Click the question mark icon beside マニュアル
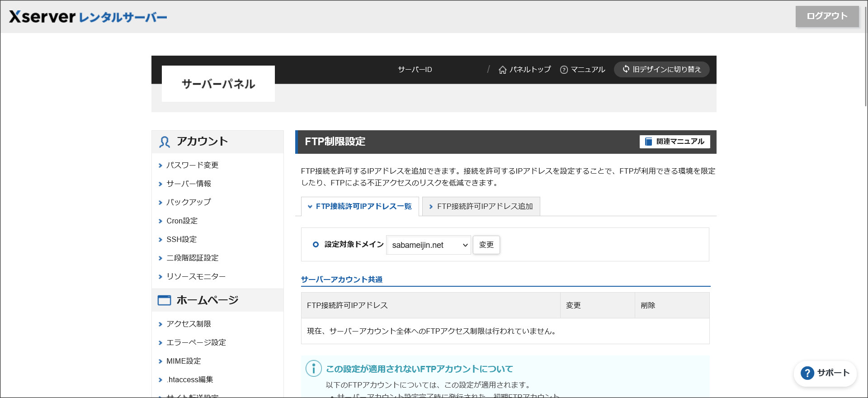This screenshot has width=868, height=398. 564,70
